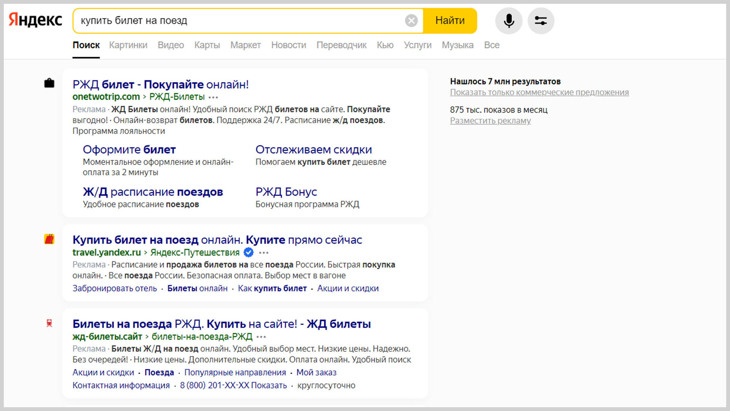Switch to the Картинки tab
This screenshot has height=411, width=730.
[128, 45]
